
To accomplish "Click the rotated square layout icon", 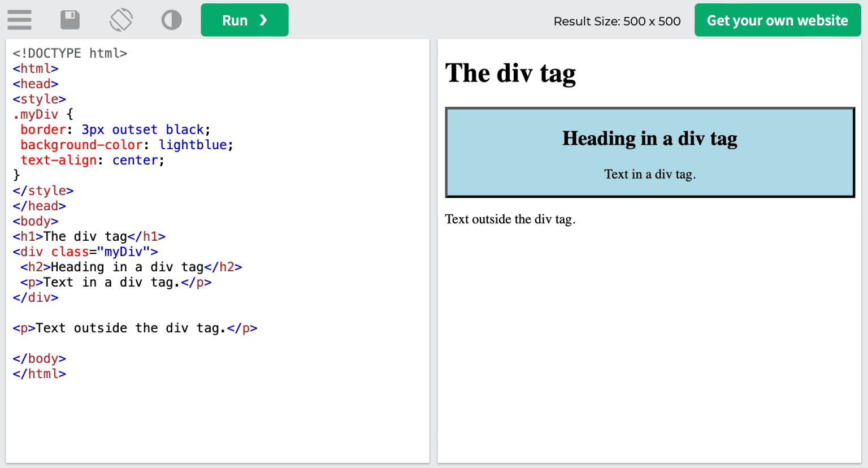I will [120, 20].
